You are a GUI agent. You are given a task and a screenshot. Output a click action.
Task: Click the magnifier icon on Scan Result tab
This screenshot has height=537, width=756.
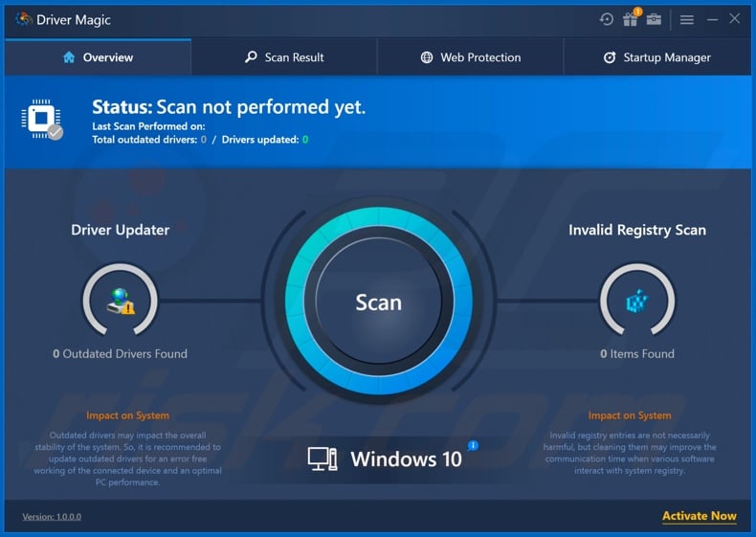[251, 56]
